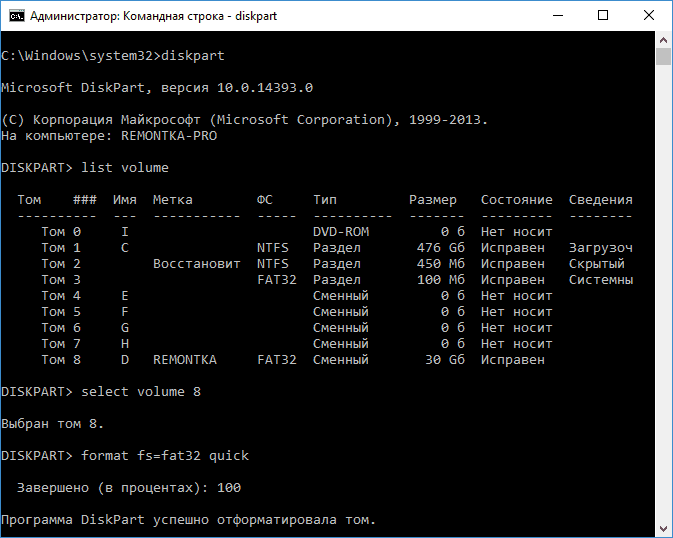Click 'Скрытый' in the Том 2 row
Image resolution: width=673 pixels, height=538 pixels.
[x=597, y=264]
